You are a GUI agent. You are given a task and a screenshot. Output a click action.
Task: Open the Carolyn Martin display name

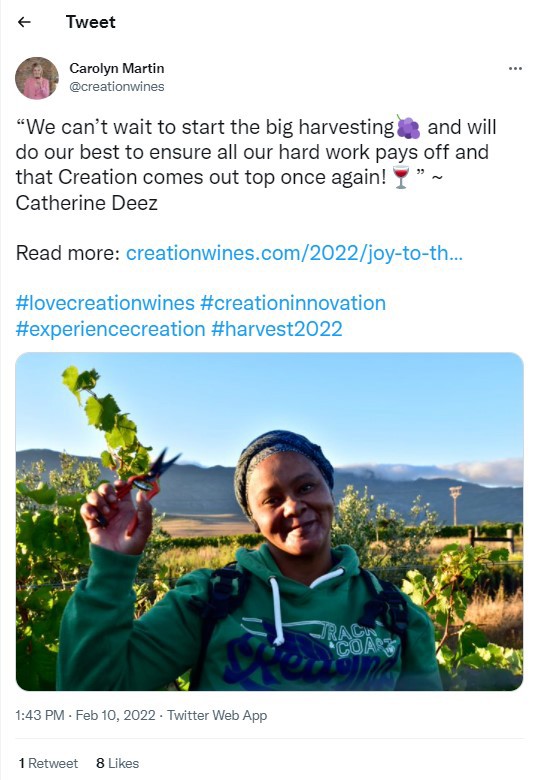(x=116, y=68)
